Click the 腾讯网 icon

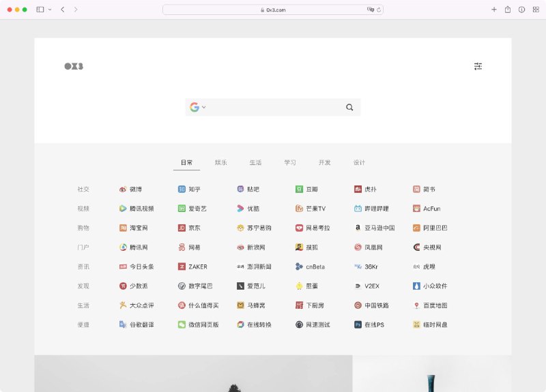[123, 247]
